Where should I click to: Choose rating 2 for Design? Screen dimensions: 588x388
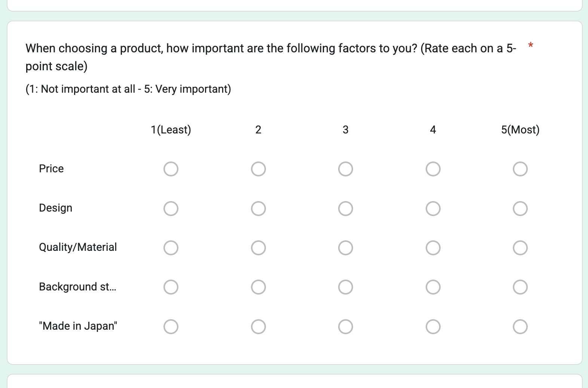[x=258, y=209]
